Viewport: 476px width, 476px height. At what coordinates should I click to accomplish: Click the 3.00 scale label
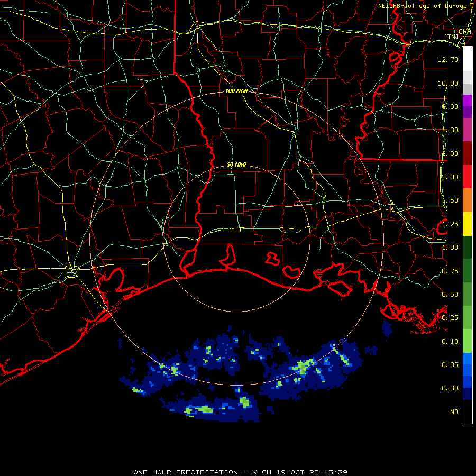450,153
